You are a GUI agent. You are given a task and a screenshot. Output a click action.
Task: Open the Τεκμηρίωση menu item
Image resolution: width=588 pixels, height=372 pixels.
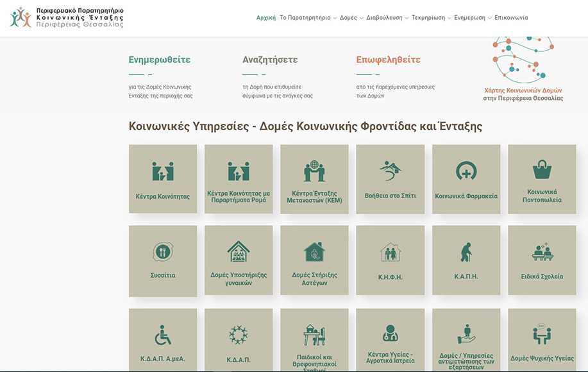point(428,17)
